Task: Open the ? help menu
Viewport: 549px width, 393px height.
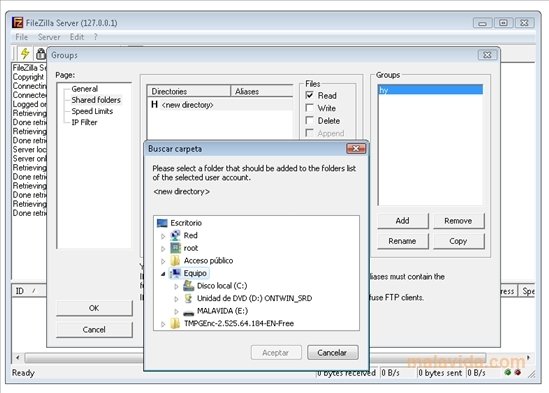Action: (x=96, y=37)
